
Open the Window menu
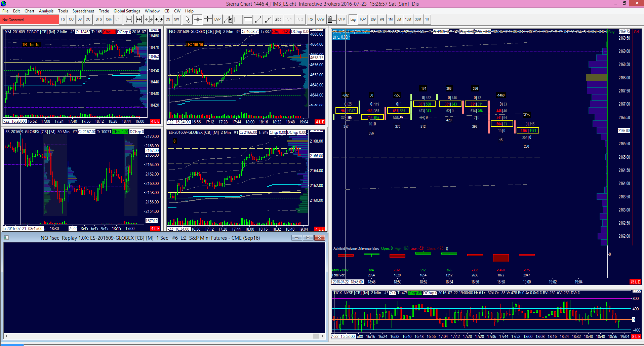(x=152, y=11)
